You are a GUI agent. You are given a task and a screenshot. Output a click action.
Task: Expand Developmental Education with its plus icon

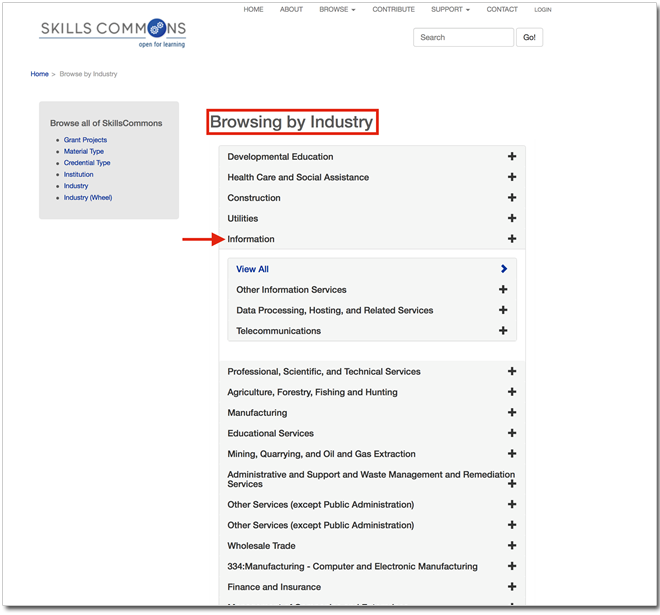(x=512, y=157)
